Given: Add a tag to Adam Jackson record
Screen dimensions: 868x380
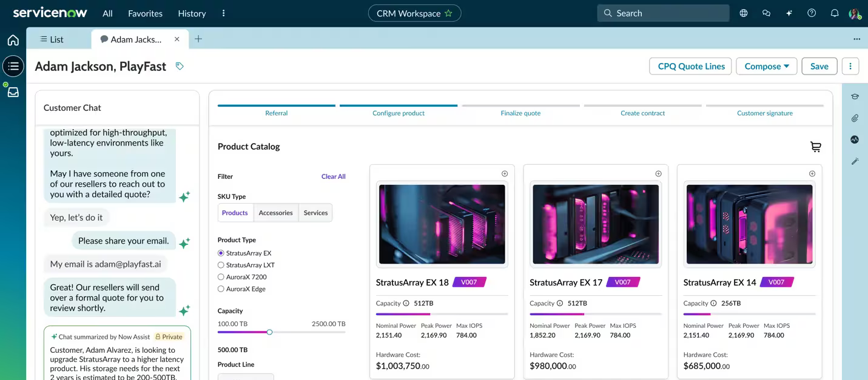Looking at the screenshot, I should tap(180, 66).
